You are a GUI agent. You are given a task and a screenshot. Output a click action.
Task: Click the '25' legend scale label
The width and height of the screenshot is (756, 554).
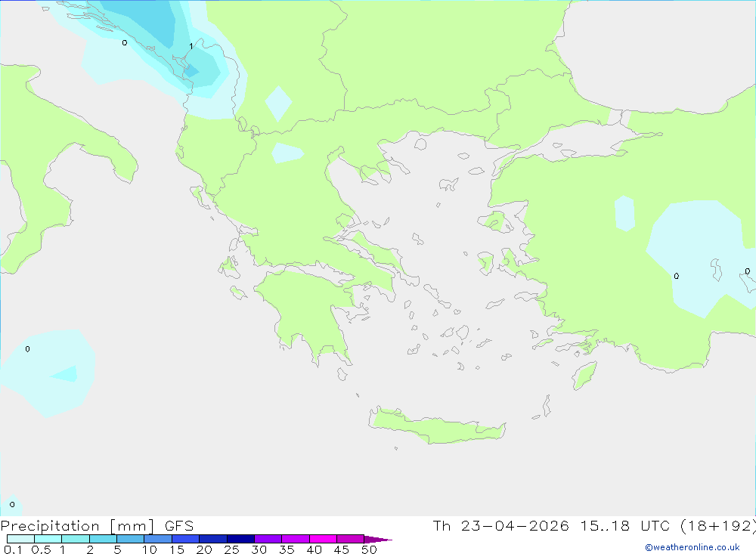click(231, 549)
